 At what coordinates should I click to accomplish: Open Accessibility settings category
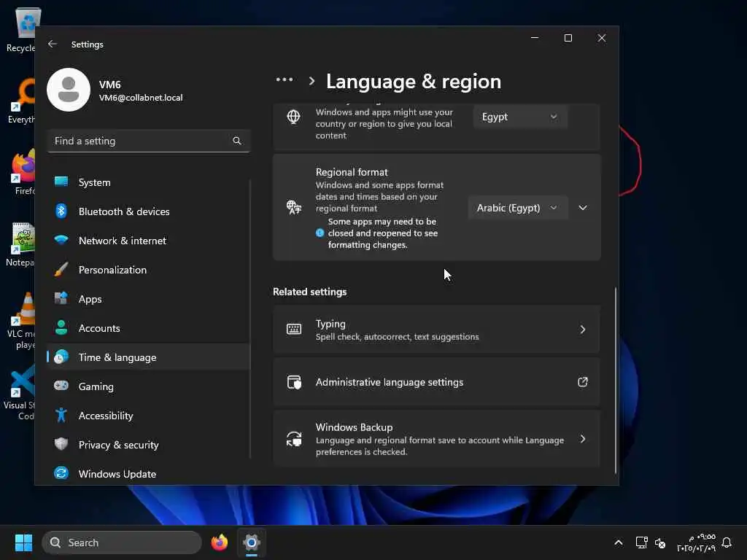click(x=149, y=415)
